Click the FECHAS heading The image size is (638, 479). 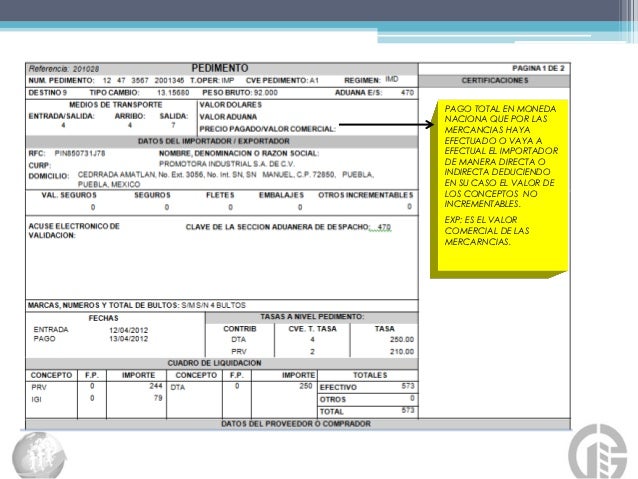coord(103,318)
